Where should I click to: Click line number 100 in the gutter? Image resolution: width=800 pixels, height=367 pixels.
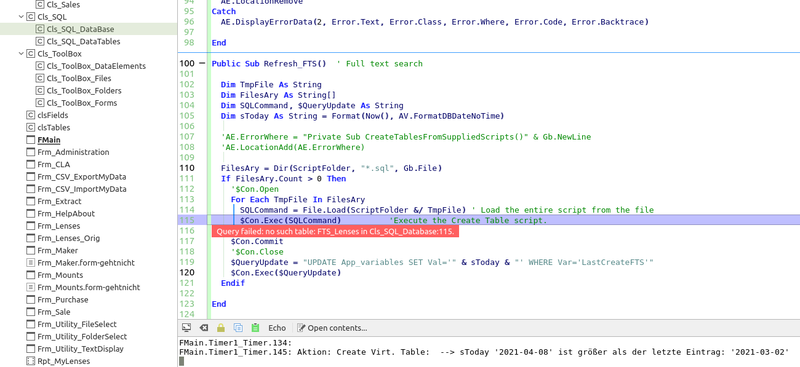pyautogui.click(x=187, y=64)
